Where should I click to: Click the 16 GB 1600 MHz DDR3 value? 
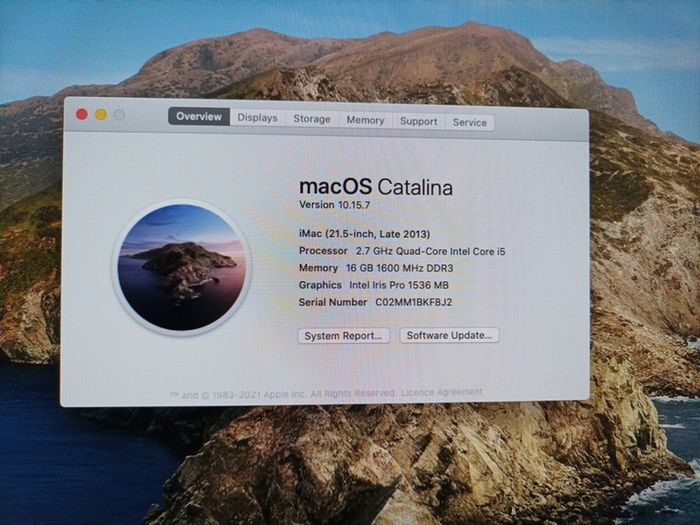tap(400, 268)
